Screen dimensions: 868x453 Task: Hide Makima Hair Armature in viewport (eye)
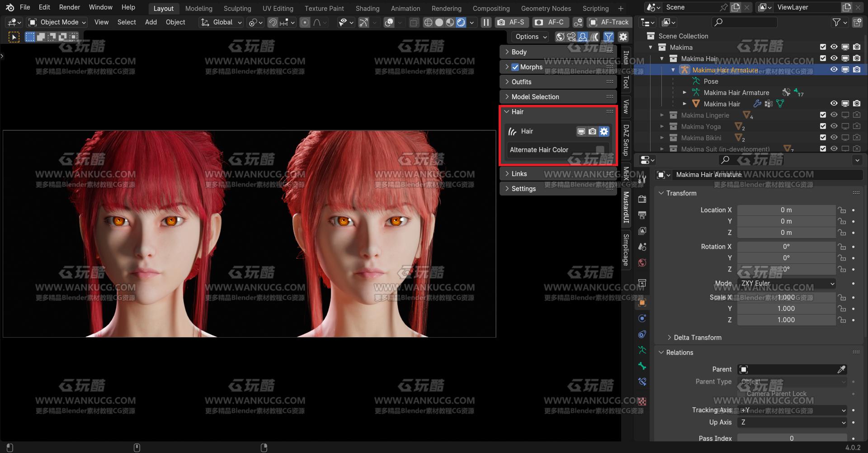834,70
